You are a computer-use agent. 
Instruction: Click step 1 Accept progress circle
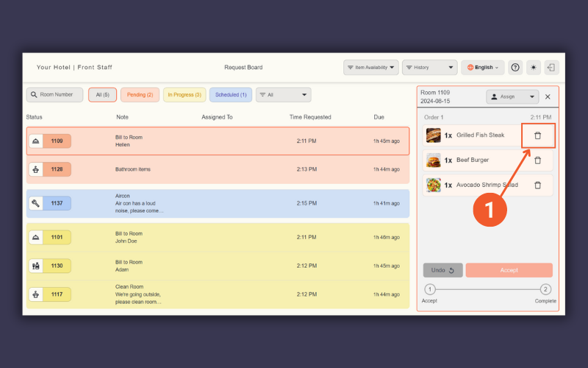[430, 290]
